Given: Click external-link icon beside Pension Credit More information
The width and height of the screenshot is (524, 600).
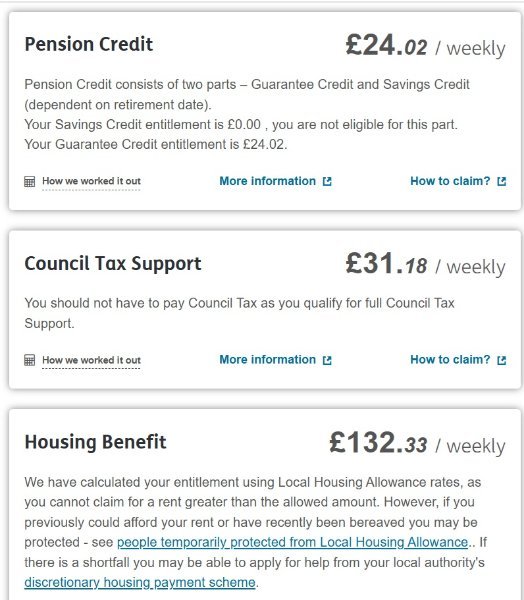Looking at the screenshot, I should 327,181.
